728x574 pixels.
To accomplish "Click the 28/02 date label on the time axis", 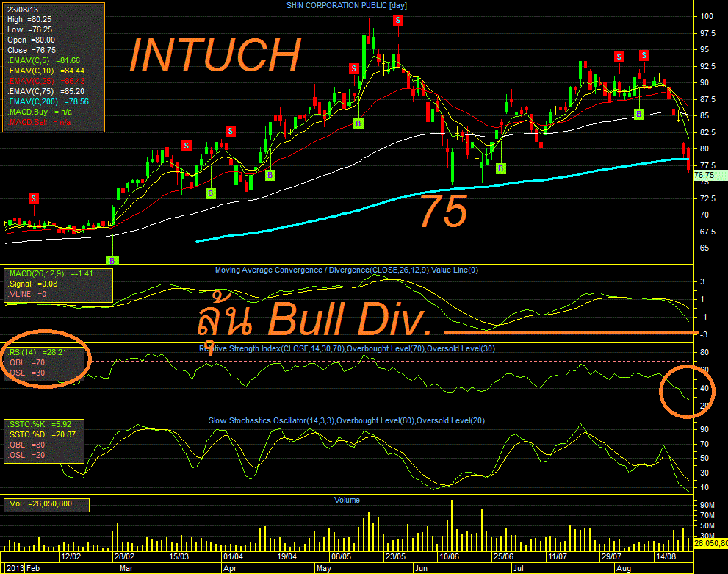I will coord(124,556).
